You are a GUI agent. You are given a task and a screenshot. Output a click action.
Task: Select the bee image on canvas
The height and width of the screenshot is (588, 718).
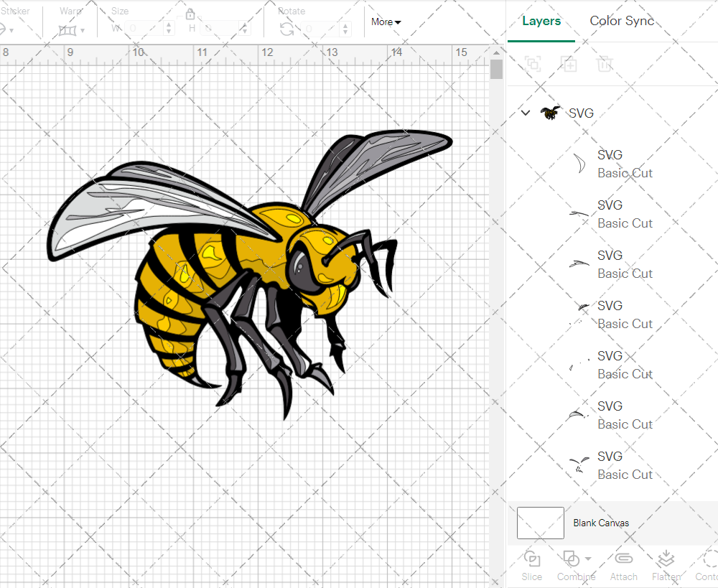point(250,275)
